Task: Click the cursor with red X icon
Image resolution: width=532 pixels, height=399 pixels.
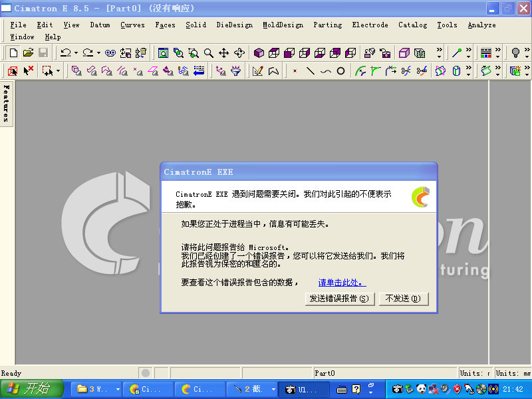Action: click(x=28, y=71)
